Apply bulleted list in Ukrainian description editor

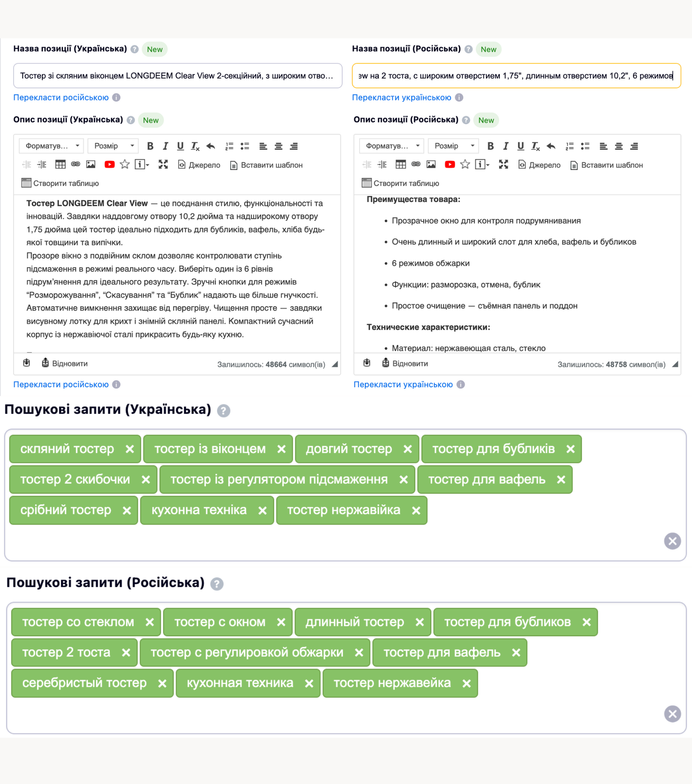click(245, 146)
